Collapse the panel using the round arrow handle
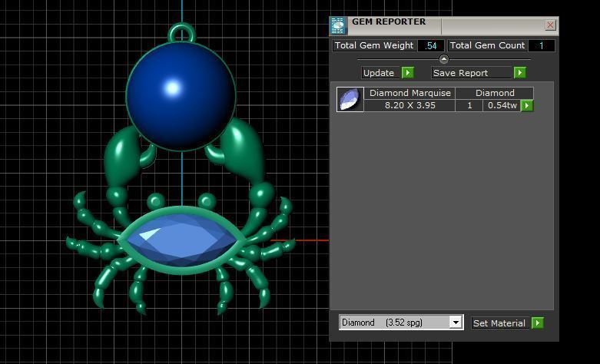600x364 pixels. coord(444,59)
